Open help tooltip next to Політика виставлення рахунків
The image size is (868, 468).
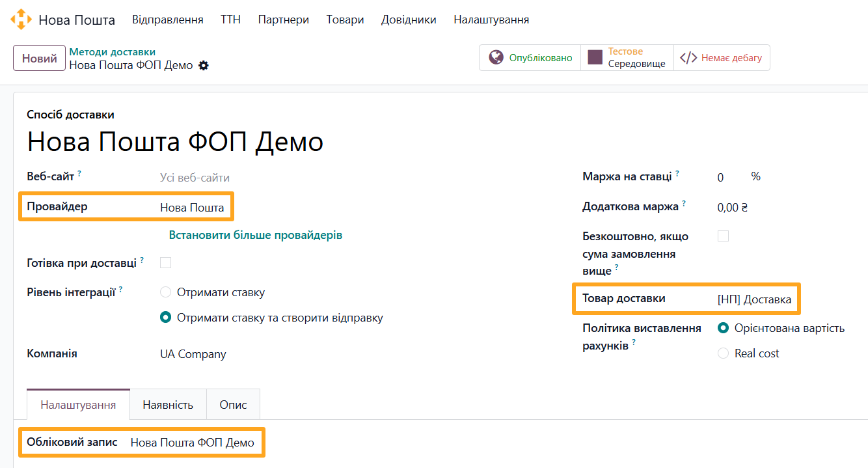pyautogui.click(x=634, y=342)
